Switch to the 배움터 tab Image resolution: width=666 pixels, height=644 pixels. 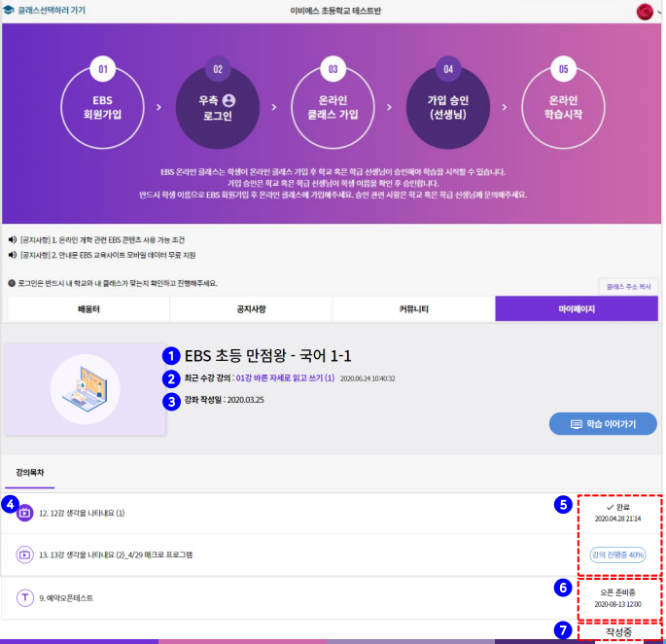point(88,309)
